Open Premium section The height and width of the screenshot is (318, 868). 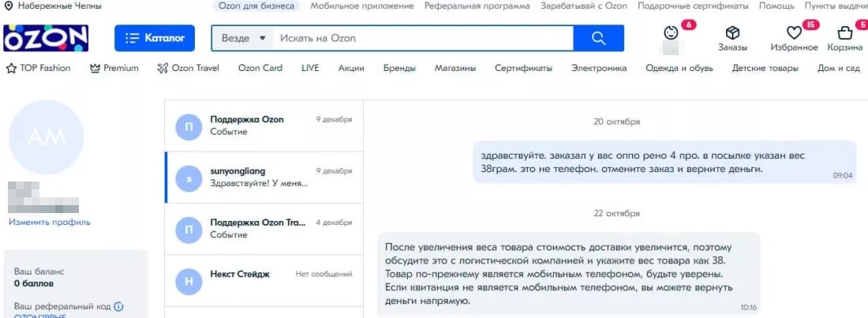coord(114,68)
